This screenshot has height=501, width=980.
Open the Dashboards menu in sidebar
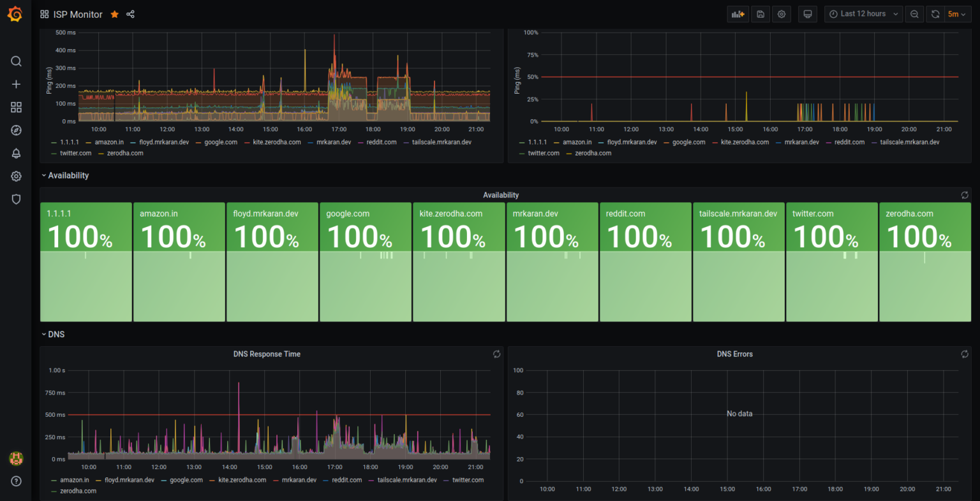coord(16,107)
